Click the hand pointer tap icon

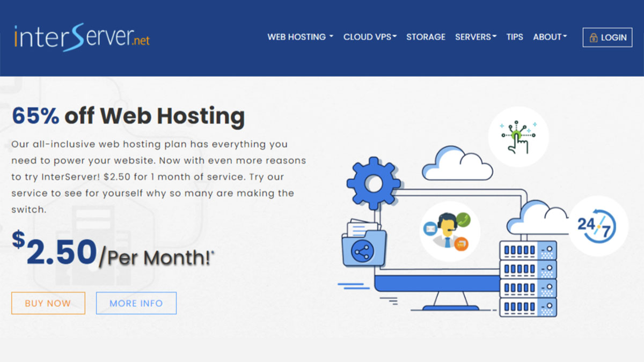[x=518, y=137]
